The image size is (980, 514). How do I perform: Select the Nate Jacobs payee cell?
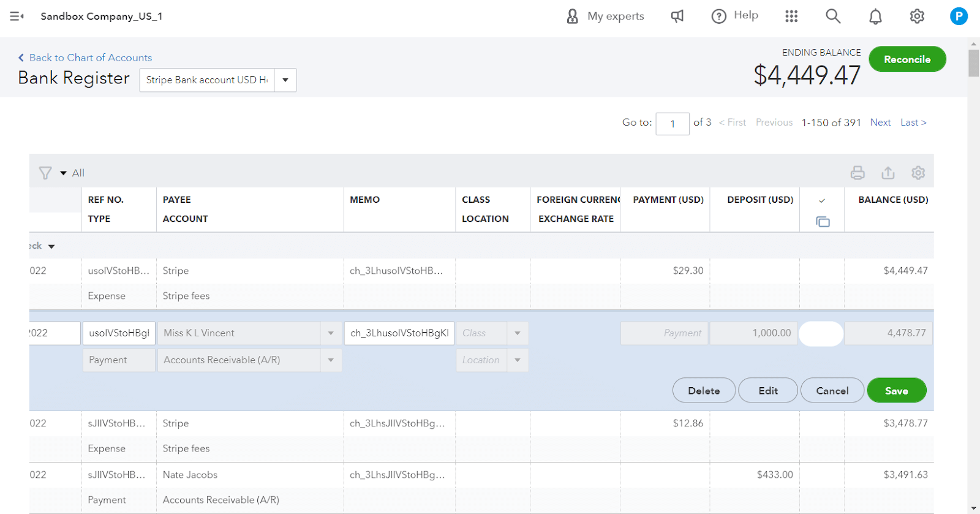[250, 475]
